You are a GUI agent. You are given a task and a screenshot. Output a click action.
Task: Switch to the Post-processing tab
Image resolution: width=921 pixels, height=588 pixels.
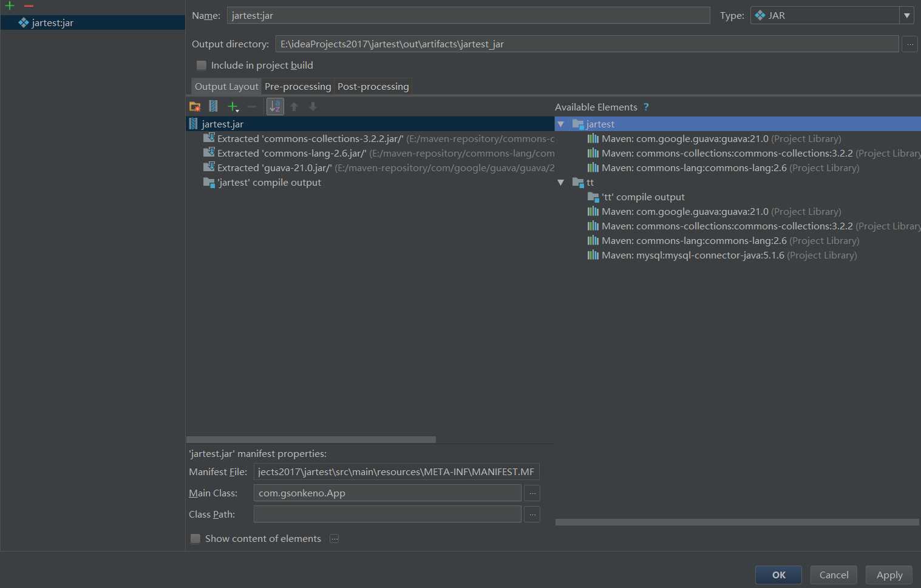click(x=373, y=86)
